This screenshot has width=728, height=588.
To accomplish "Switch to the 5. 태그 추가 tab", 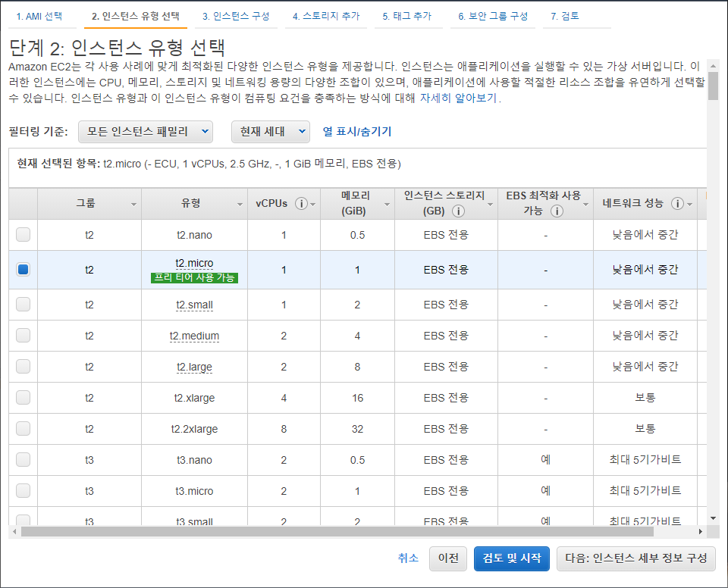I will click(x=407, y=16).
